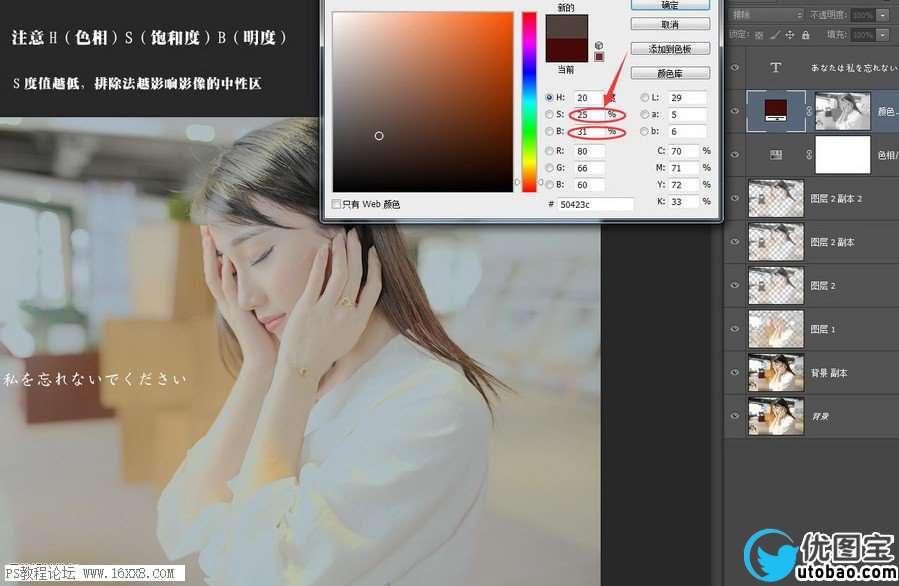The image size is (899, 586).
Task: Hide the 颜色 fill layer via eye
Action: (x=735, y=111)
